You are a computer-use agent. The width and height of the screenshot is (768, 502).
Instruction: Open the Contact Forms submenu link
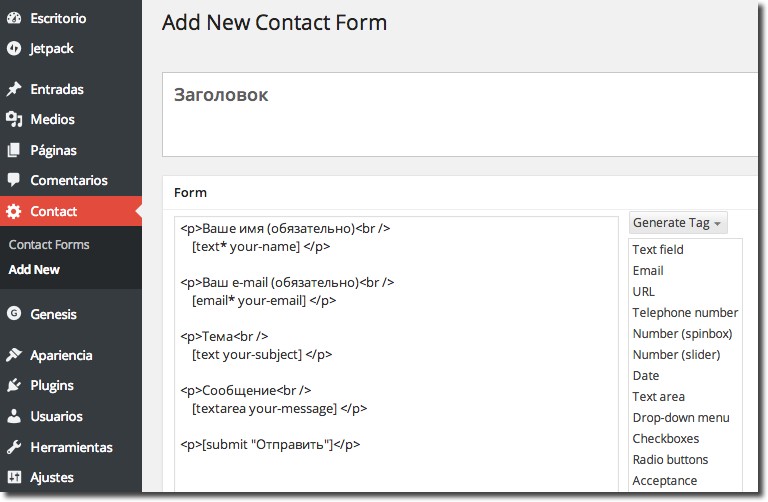[x=49, y=244]
